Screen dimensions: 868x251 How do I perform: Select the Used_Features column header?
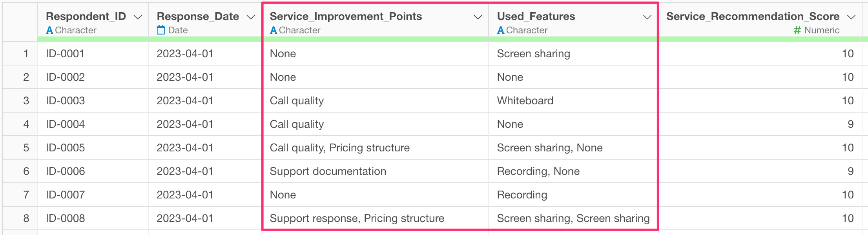click(x=573, y=22)
